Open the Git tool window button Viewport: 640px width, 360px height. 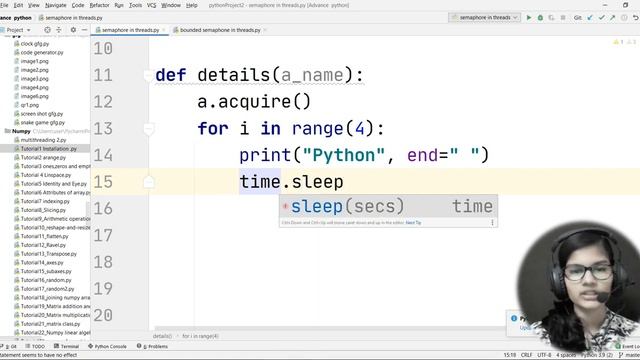(x=9, y=346)
